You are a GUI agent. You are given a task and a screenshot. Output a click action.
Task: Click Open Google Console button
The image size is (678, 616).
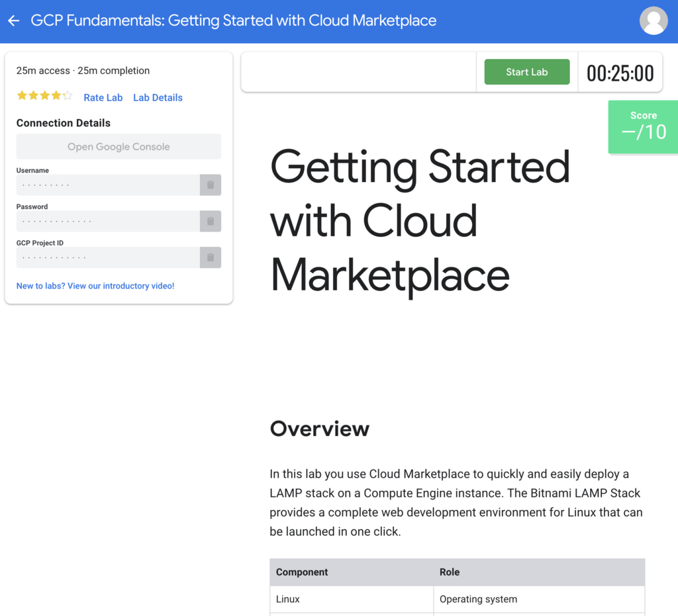pyautogui.click(x=119, y=146)
